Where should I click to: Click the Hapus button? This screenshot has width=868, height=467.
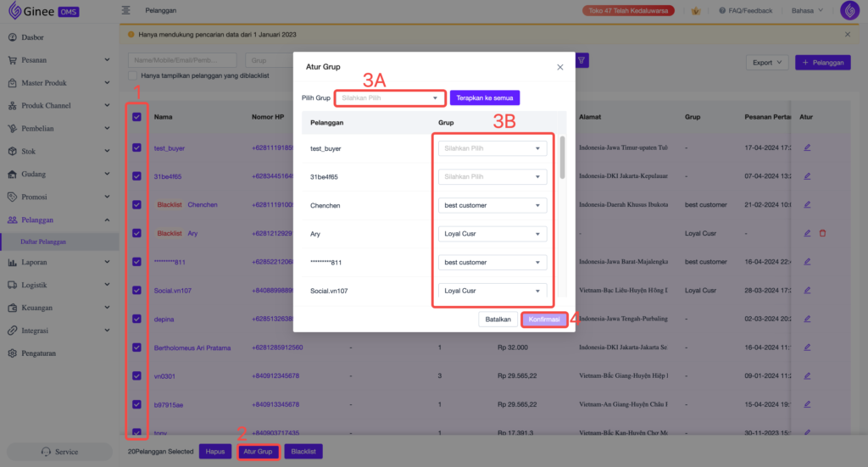tap(214, 452)
